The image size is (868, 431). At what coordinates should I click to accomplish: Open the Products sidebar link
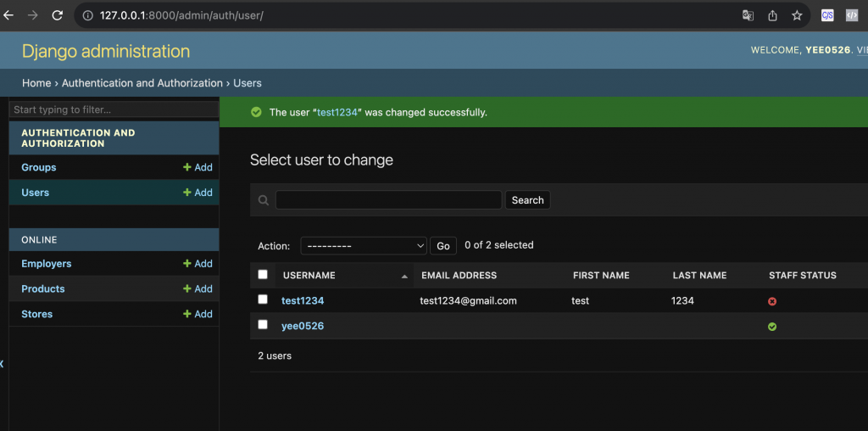43,288
